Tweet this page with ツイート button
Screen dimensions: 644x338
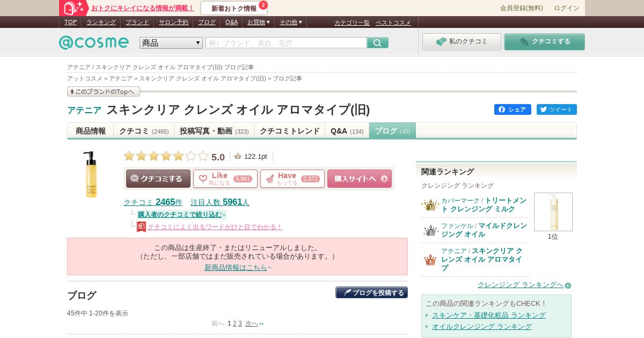(x=557, y=109)
